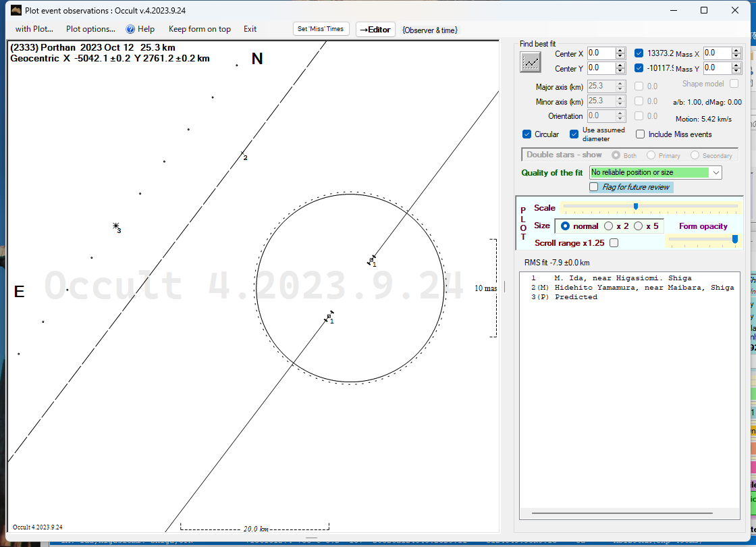Check Flag for future review

click(x=594, y=187)
